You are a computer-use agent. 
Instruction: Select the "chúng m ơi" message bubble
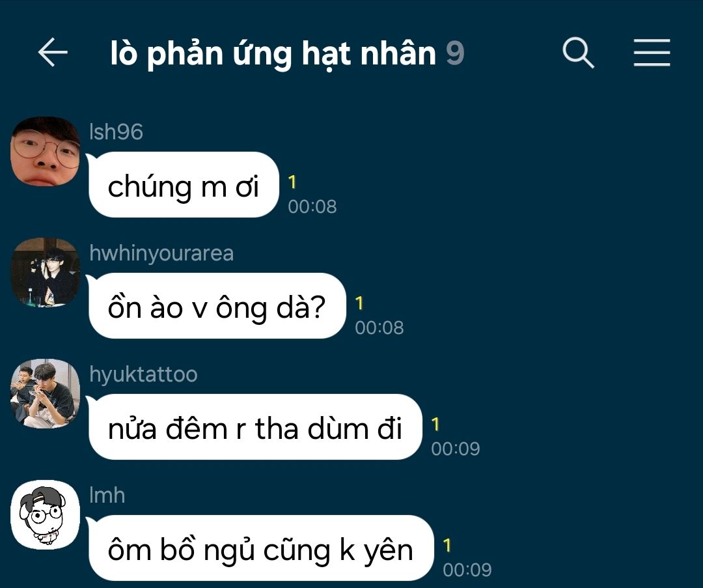(184, 185)
